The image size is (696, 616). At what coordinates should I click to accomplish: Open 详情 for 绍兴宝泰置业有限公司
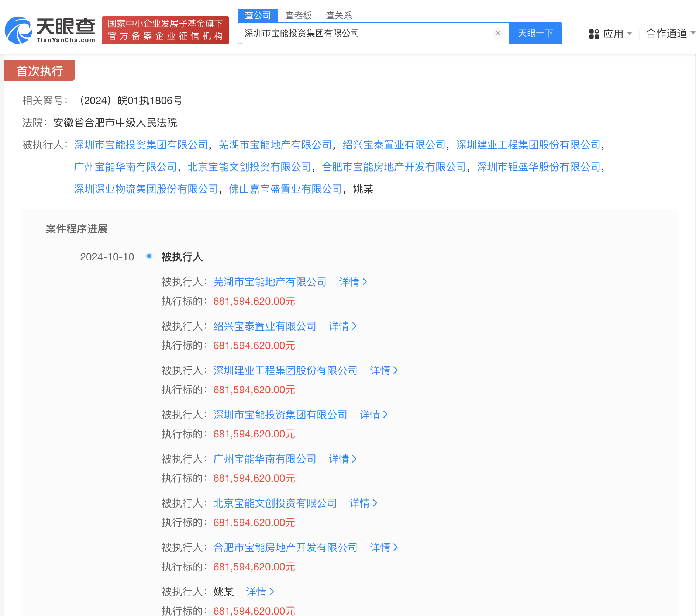click(342, 326)
